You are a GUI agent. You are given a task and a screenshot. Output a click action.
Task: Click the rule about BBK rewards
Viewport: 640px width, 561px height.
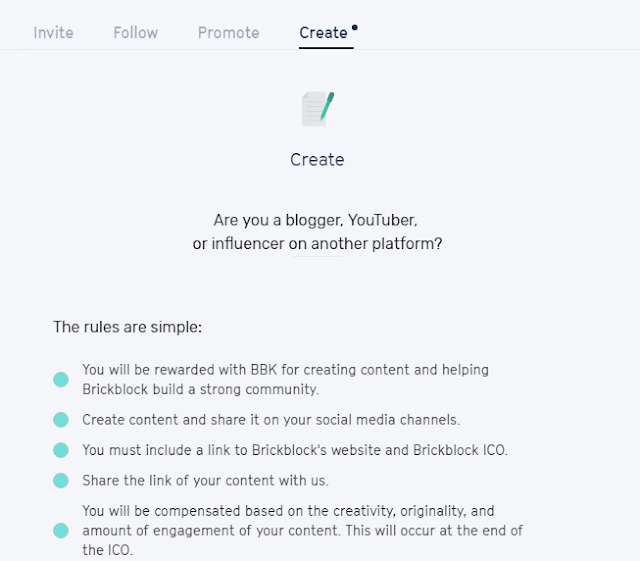tap(285, 379)
